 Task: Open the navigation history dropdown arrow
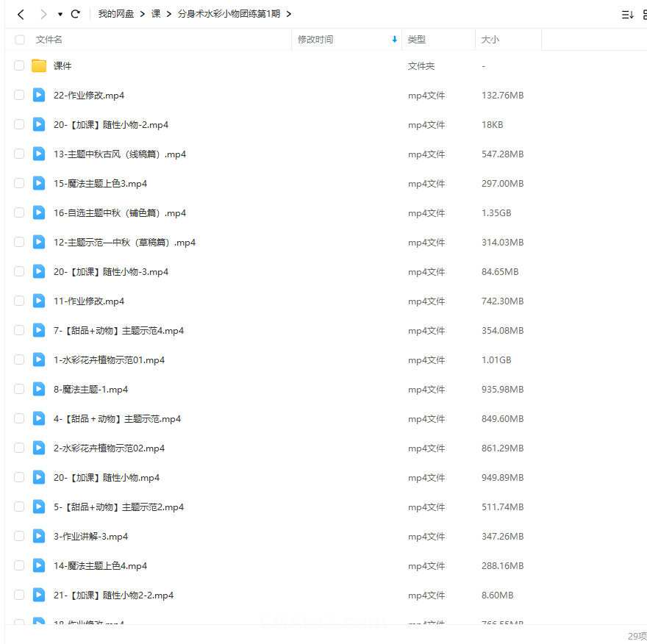pyautogui.click(x=60, y=14)
